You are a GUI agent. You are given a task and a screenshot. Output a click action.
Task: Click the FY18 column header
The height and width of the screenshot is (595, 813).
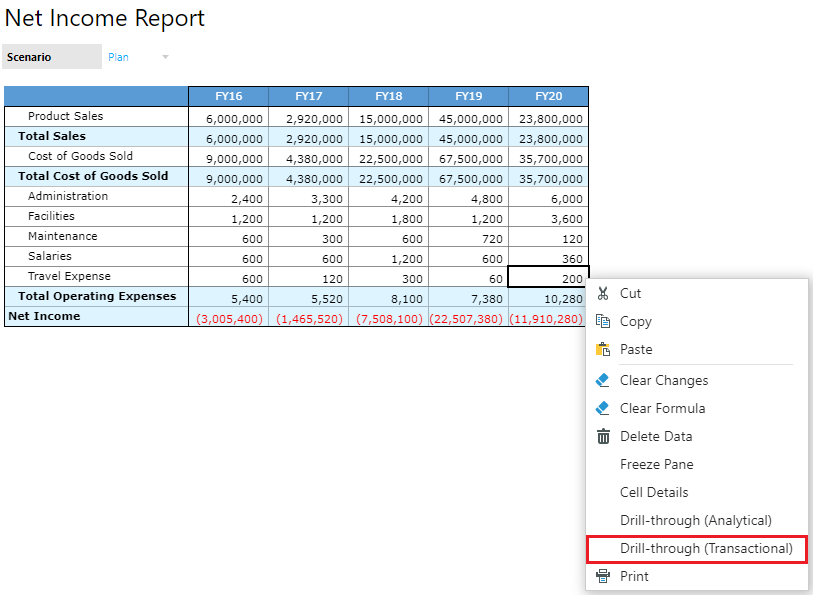tap(388, 96)
